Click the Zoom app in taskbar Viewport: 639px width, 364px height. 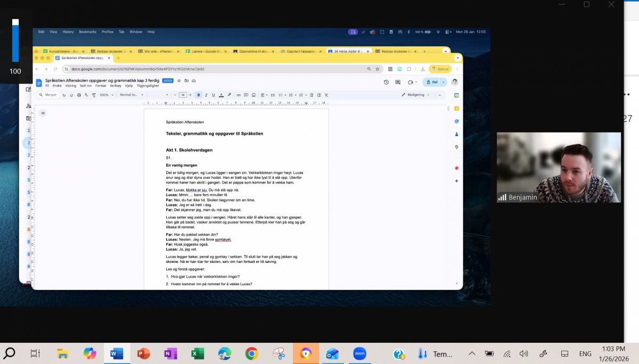[359, 353]
